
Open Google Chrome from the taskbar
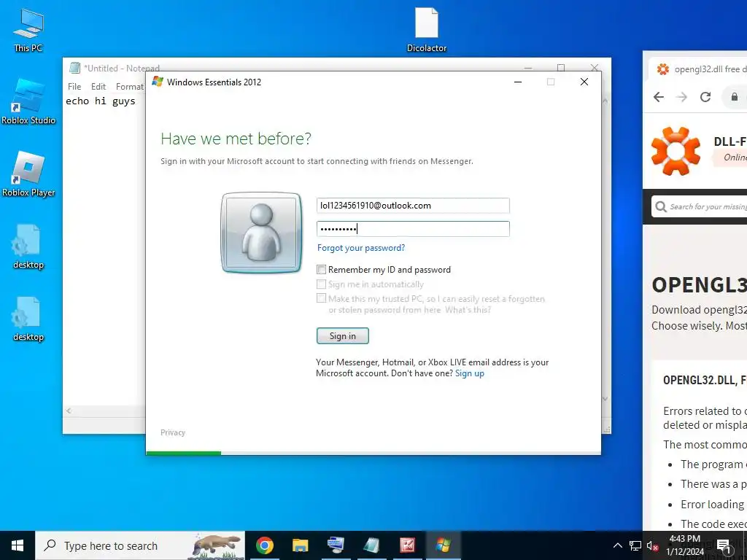click(265, 545)
